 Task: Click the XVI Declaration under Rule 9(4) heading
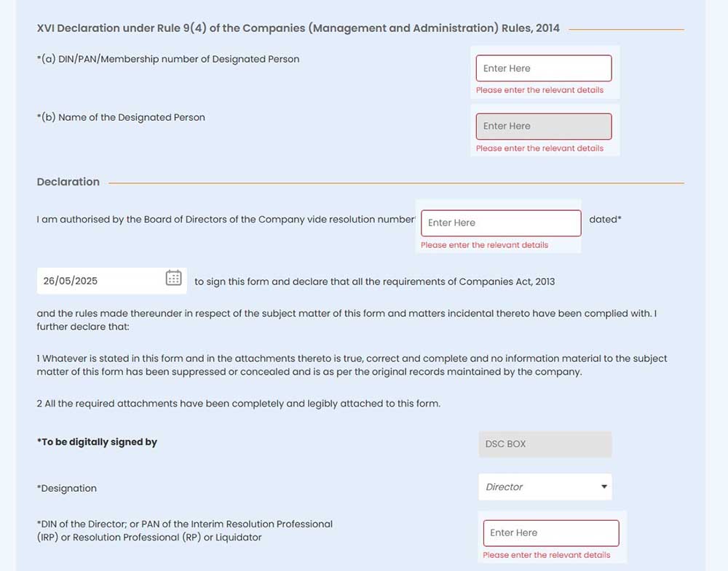pyautogui.click(x=298, y=28)
